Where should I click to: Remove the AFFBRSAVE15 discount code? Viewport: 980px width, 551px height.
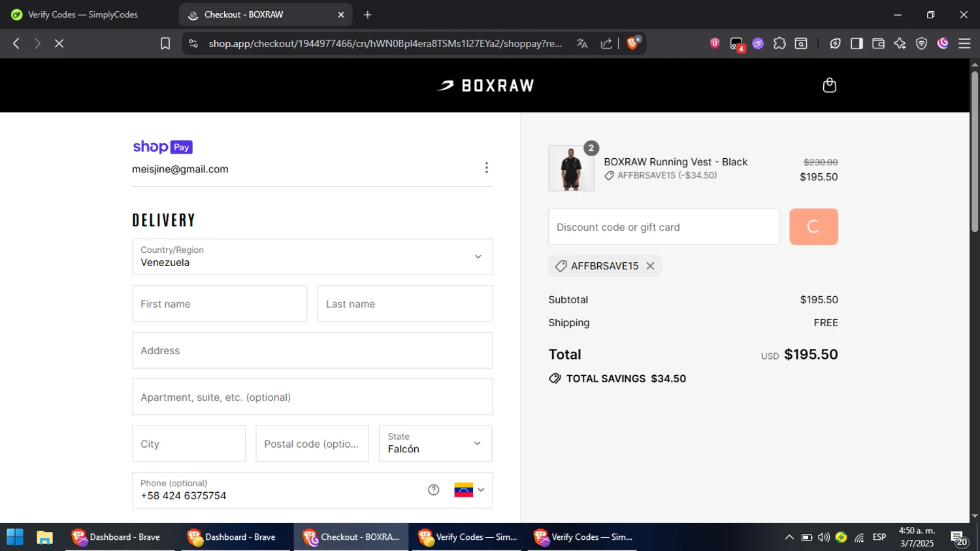[x=650, y=266]
